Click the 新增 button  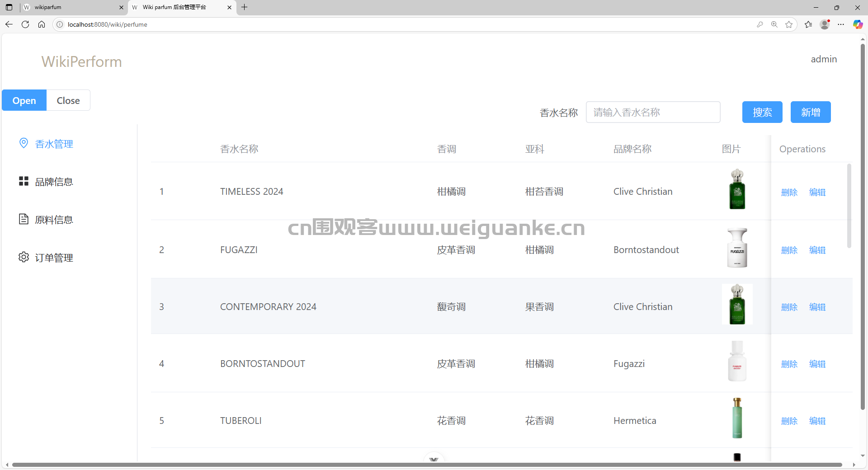(x=811, y=112)
